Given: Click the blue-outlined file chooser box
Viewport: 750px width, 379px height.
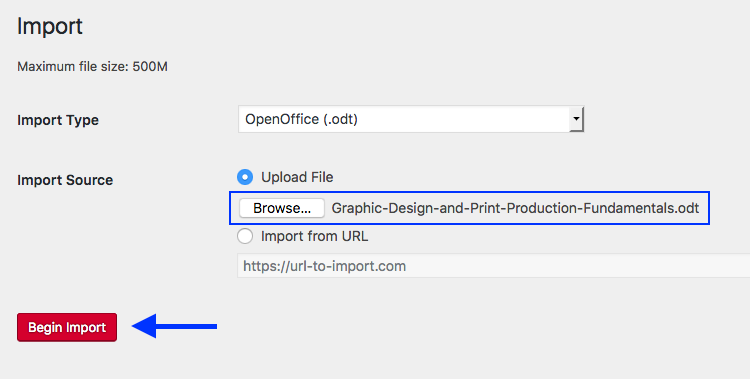Looking at the screenshot, I should (469, 208).
